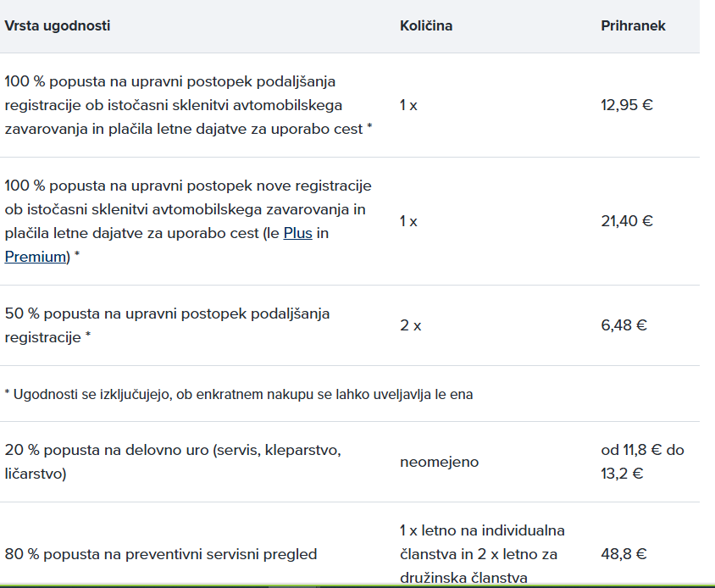Screen dimensions: 715x588
Task: Click the 20 % popusta na delovno uro text
Action: tap(173, 462)
